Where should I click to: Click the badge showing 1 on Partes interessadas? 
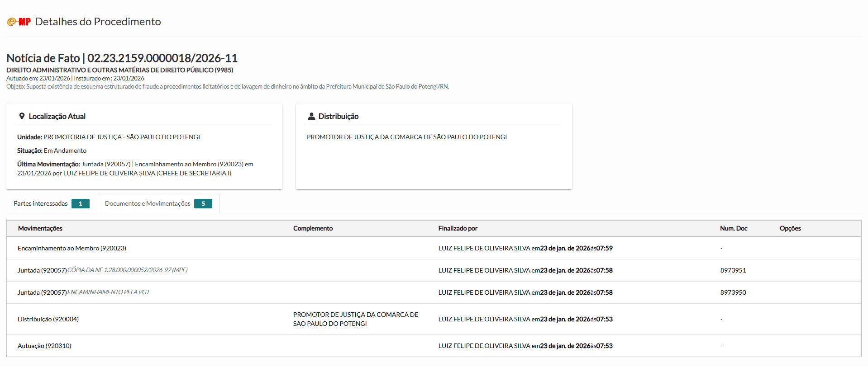81,204
